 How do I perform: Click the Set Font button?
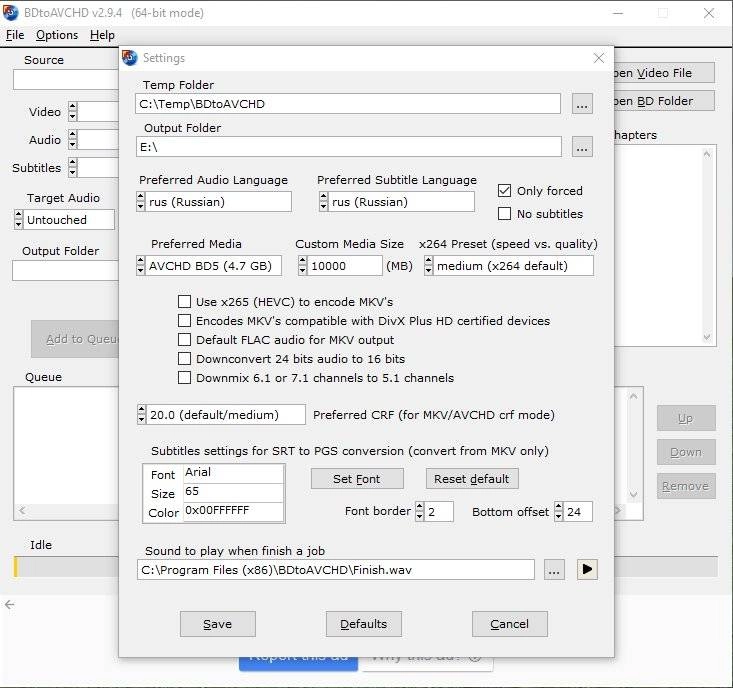pyautogui.click(x=357, y=479)
